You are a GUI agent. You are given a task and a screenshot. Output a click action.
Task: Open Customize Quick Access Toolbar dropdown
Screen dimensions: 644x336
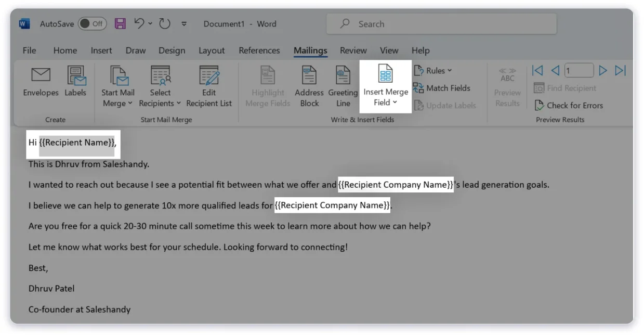click(x=184, y=24)
